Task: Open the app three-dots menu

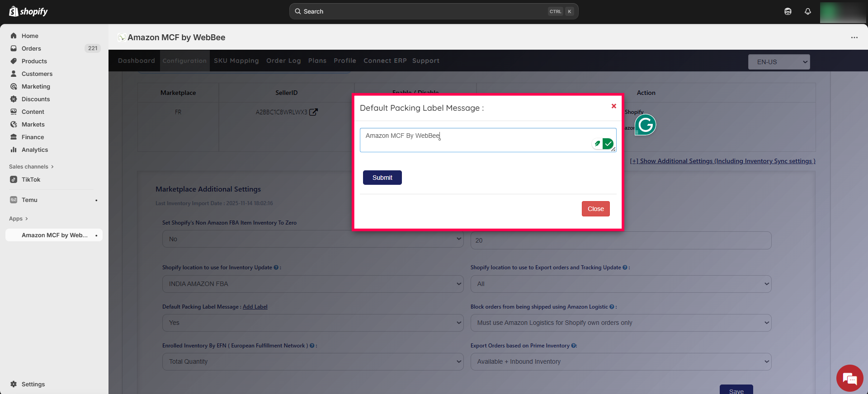Action: pos(854,38)
